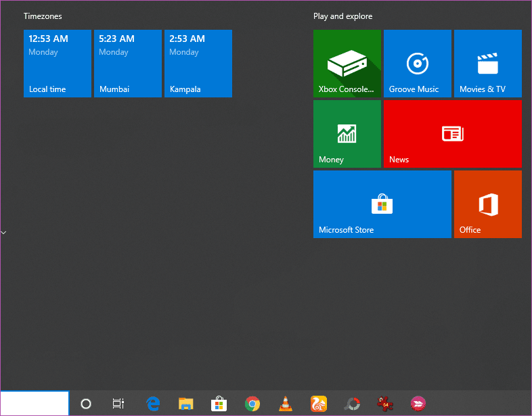Open the Kampala clock tile

point(198,64)
